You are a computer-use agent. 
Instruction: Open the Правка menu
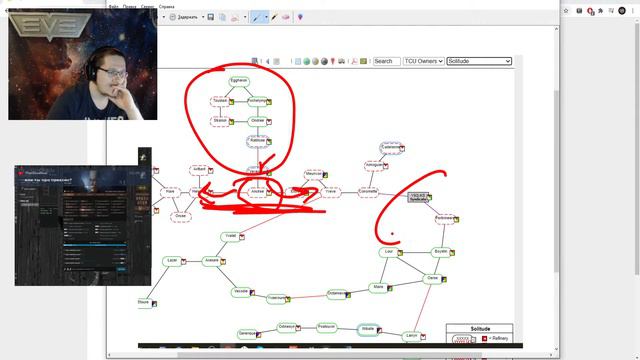pos(129,7)
